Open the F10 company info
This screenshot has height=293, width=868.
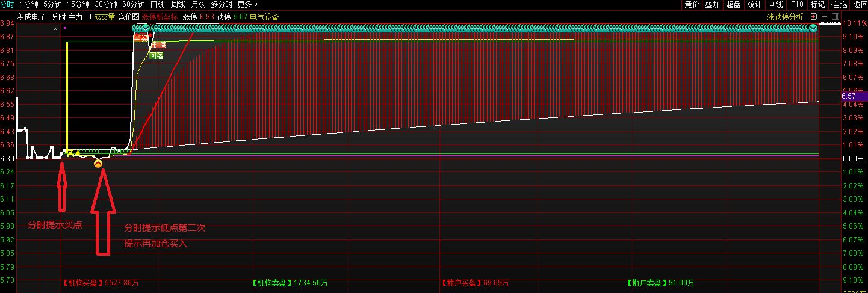797,4
